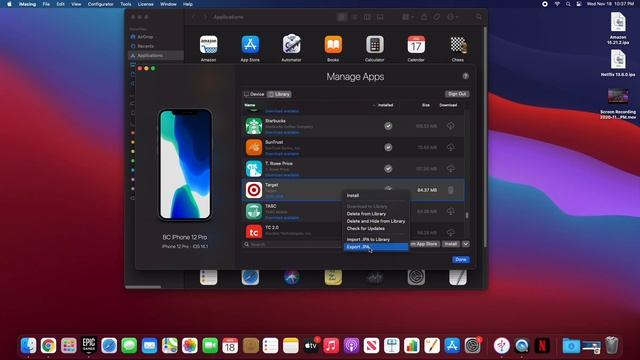Choose Check for Updates
640x360 pixels.
click(376, 229)
